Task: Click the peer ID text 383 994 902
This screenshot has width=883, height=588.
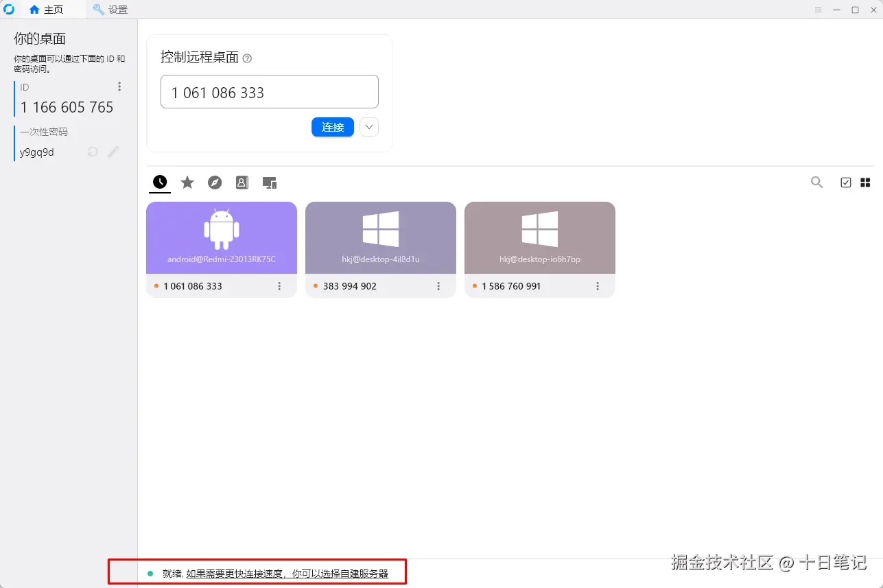Action: [350, 286]
